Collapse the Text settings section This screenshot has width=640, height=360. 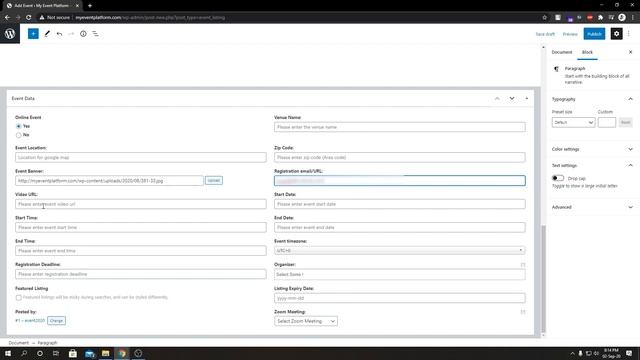(x=630, y=165)
